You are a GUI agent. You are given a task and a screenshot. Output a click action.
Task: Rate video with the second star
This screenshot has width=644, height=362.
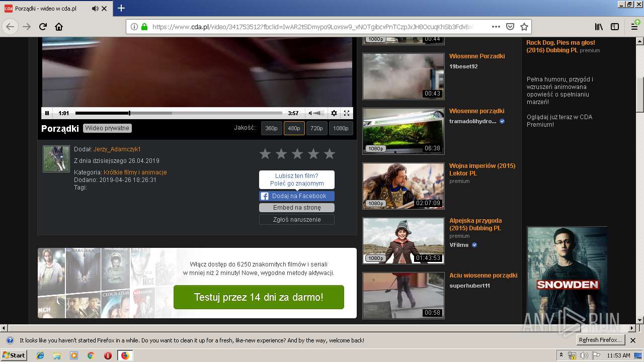(281, 154)
